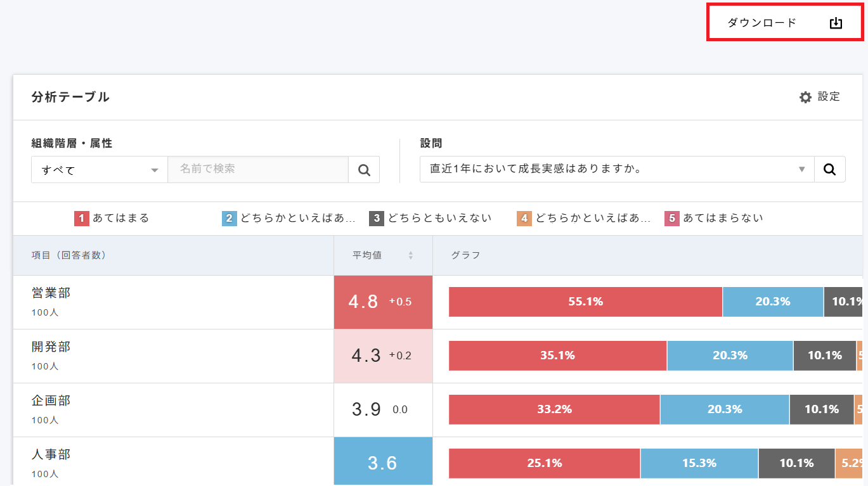868x486 pixels.
Task: Click the 55.1% red bar segment for 営業部
Action: click(585, 302)
